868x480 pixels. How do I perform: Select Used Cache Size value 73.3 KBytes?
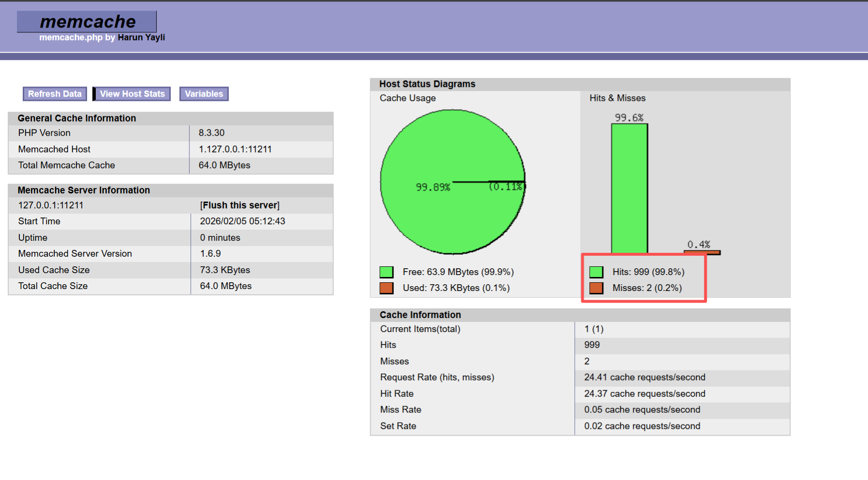[225, 270]
